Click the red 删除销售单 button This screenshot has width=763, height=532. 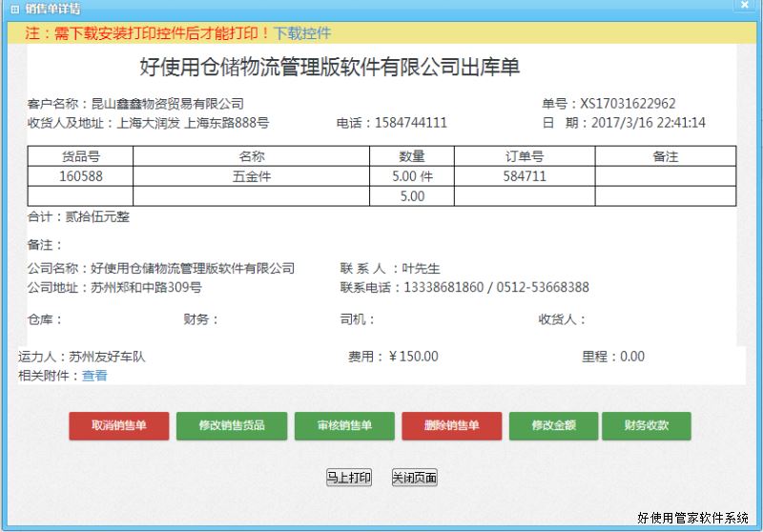click(451, 426)
